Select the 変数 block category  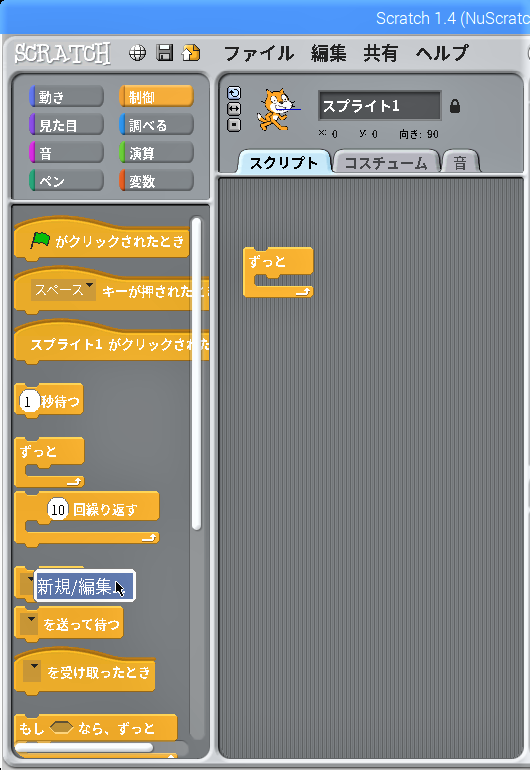click(x=156, y=181)
